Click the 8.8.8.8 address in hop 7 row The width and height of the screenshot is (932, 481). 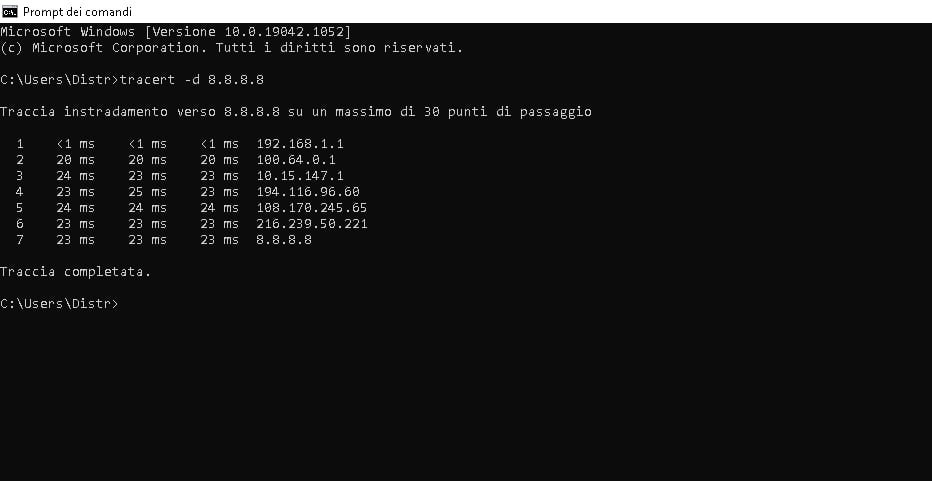(284, 240)
